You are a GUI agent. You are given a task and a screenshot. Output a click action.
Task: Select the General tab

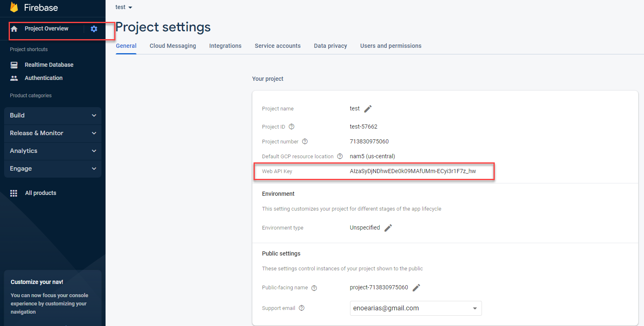tap(126, 46)
